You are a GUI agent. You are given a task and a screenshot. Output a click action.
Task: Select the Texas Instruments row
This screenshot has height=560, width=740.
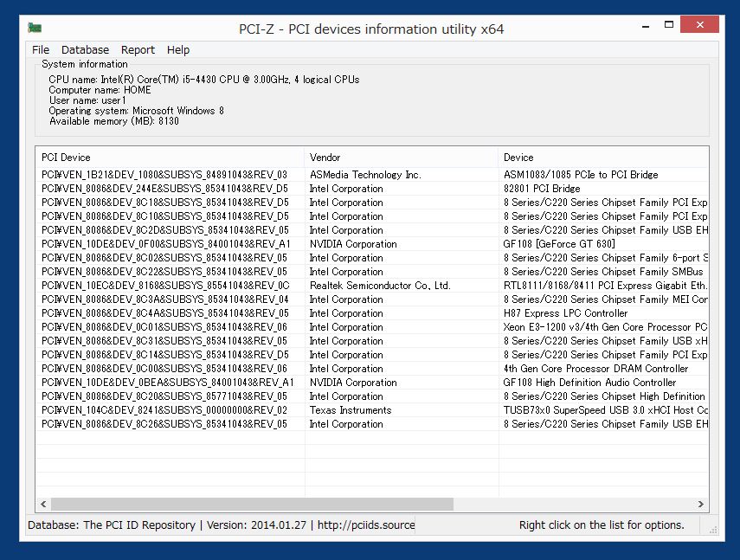coord(372,410)
